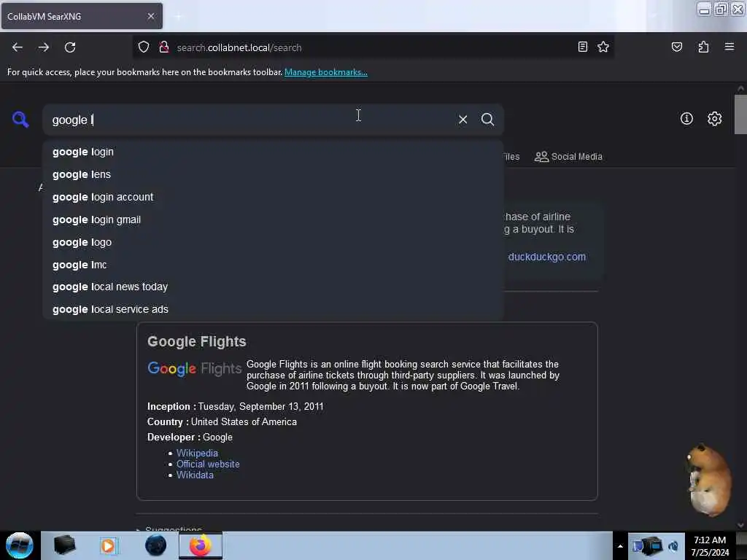Switch to Social Media category tab

click(568, 157)
